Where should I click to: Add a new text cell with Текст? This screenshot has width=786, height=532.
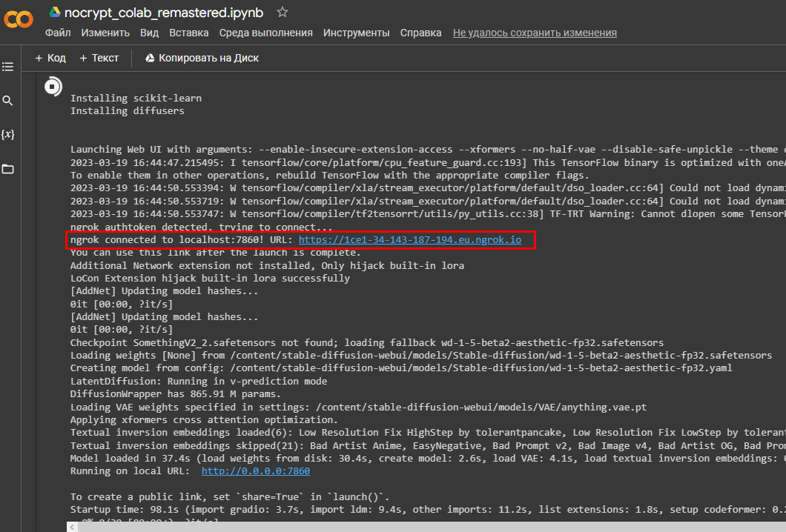coord(99,57)
